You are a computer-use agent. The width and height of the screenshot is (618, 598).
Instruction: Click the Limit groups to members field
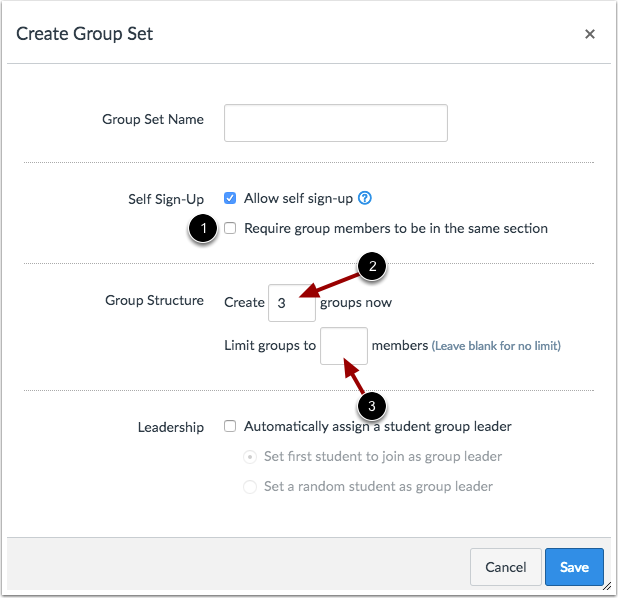[344, 346]
